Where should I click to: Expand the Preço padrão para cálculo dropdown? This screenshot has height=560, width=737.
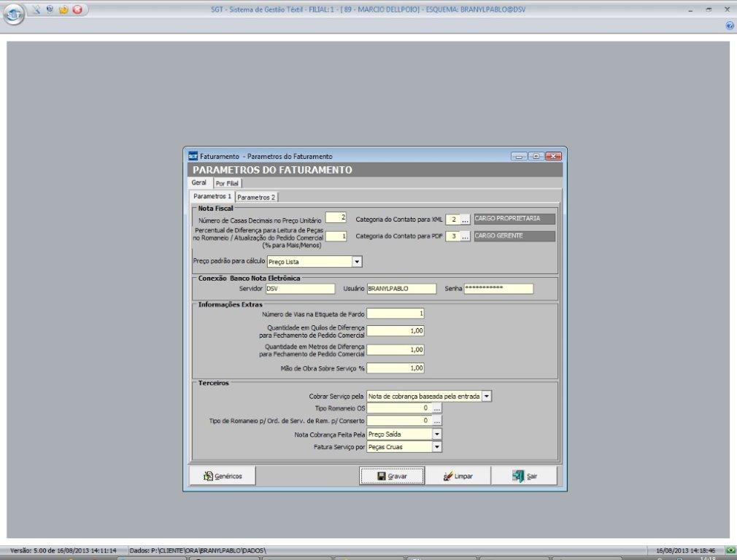point(357,261)
